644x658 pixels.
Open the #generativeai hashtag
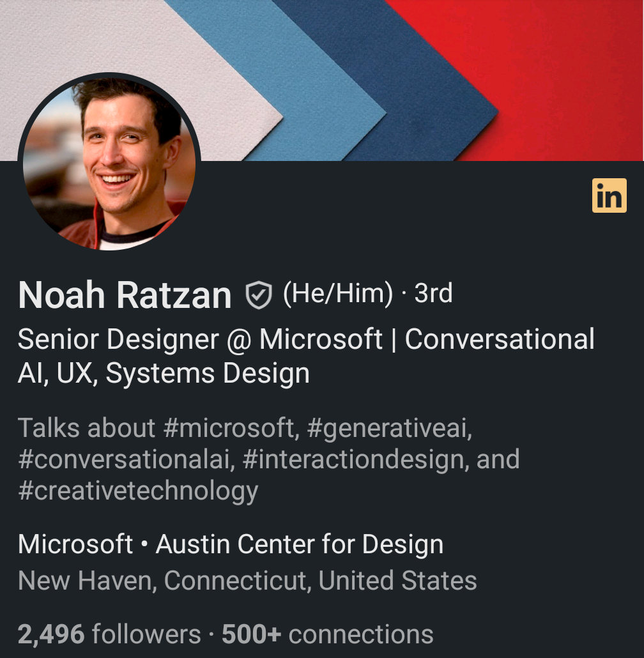388,427
